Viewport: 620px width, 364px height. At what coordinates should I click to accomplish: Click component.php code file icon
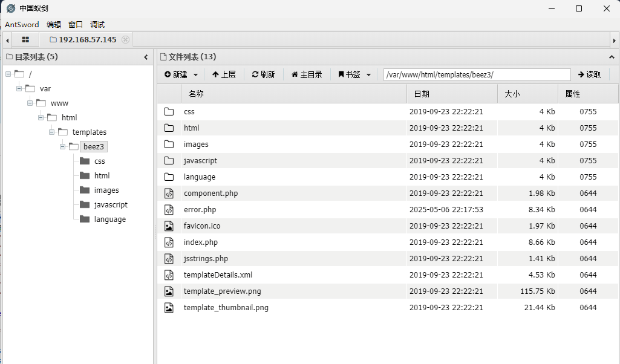169,193
